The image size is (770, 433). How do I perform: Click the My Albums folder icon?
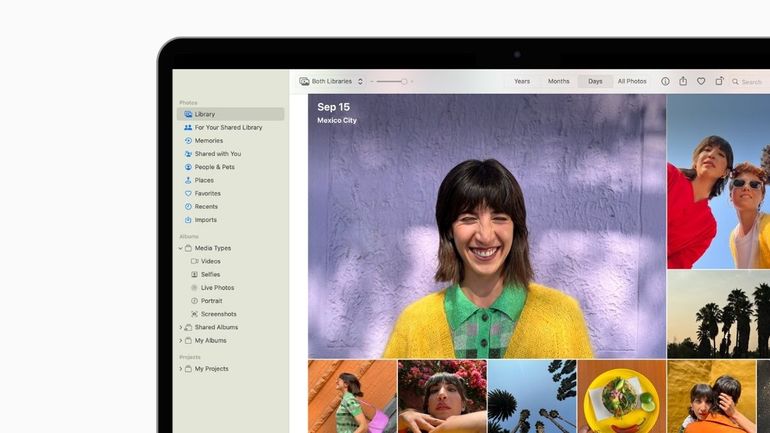point(188,340)
